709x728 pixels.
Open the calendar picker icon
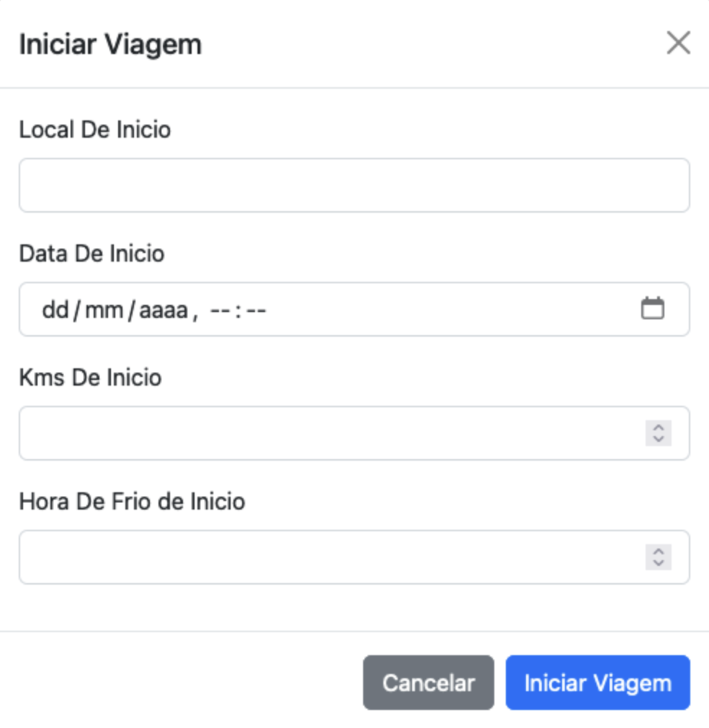coord(652,308)
